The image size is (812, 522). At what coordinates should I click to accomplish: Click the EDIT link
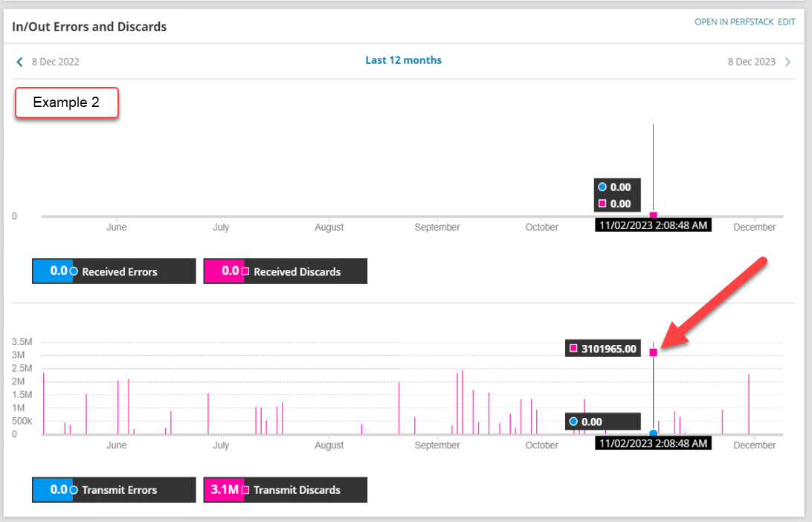click(786, 22)
